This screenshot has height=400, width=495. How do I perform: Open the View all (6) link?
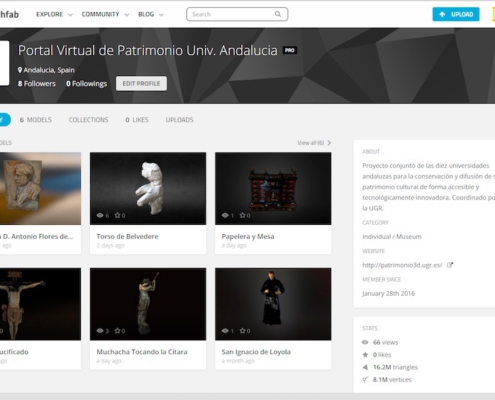(x=314, y=143)
